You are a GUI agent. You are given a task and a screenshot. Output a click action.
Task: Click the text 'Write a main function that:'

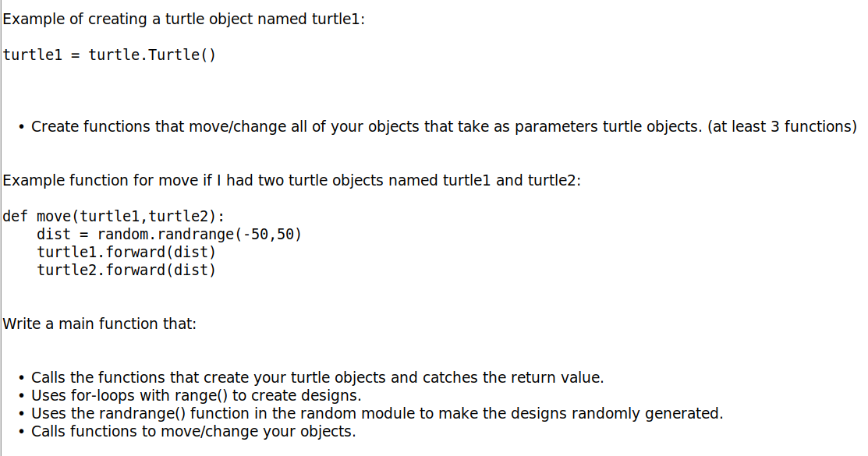[x=100, y=323]
